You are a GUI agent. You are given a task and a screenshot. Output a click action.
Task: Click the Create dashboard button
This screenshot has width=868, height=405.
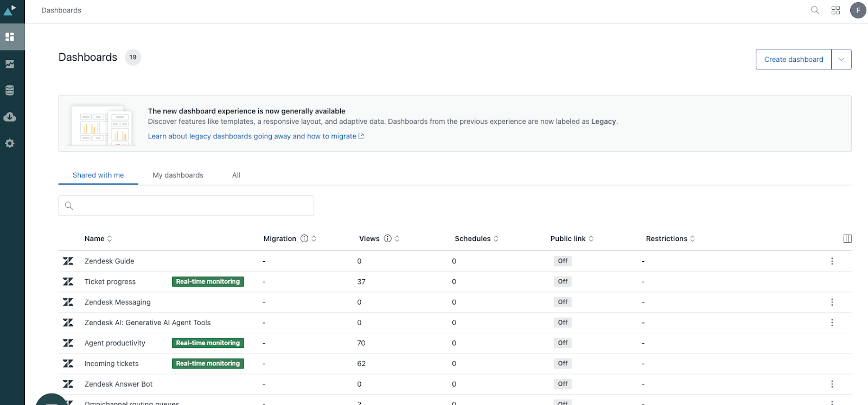794,59
